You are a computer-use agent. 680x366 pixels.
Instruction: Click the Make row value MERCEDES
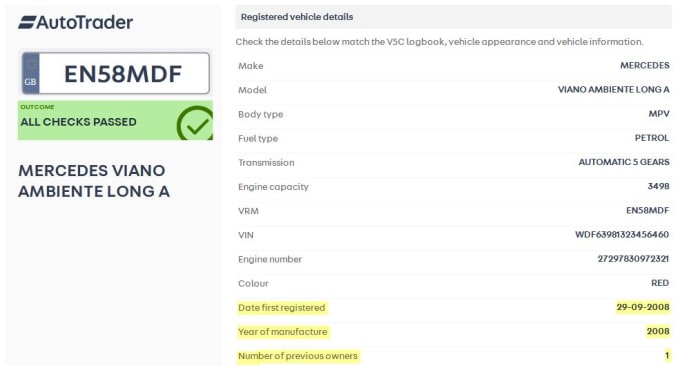click(644, 65)
